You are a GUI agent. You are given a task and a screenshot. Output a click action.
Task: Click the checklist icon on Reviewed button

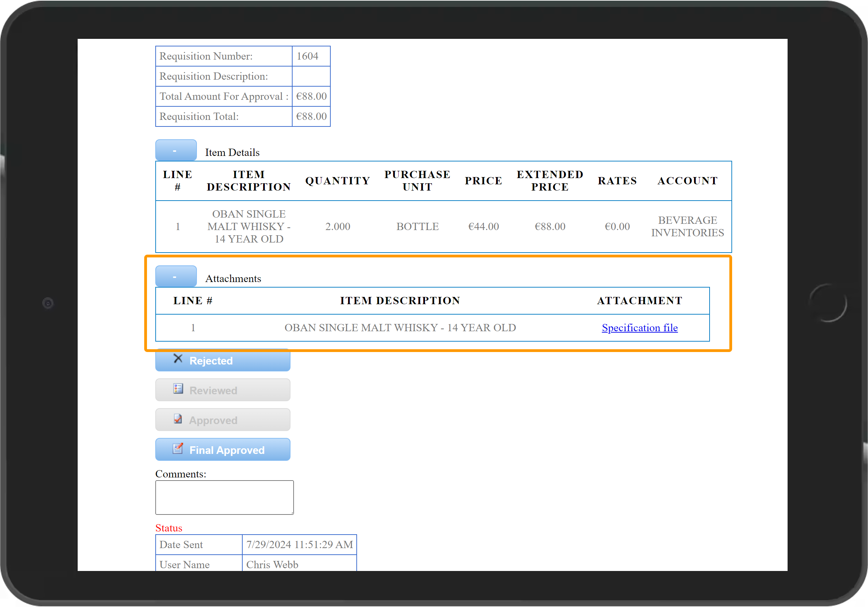tap(178, 388)
